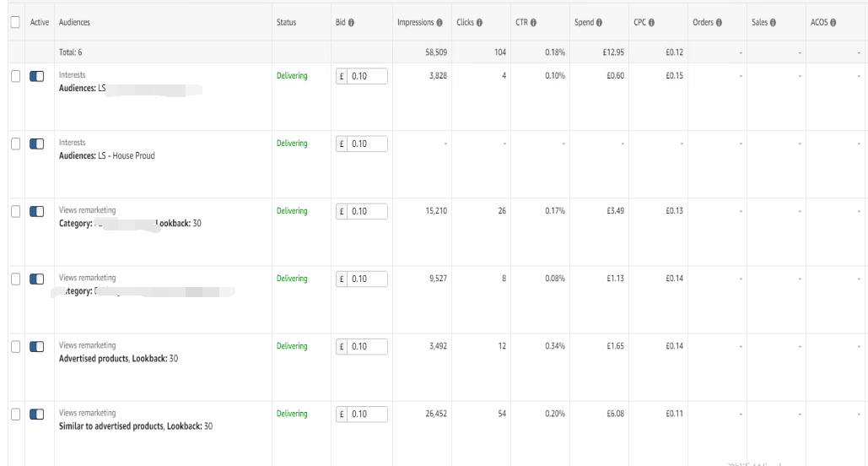Click the Sales header info icon

coord(773,23)
